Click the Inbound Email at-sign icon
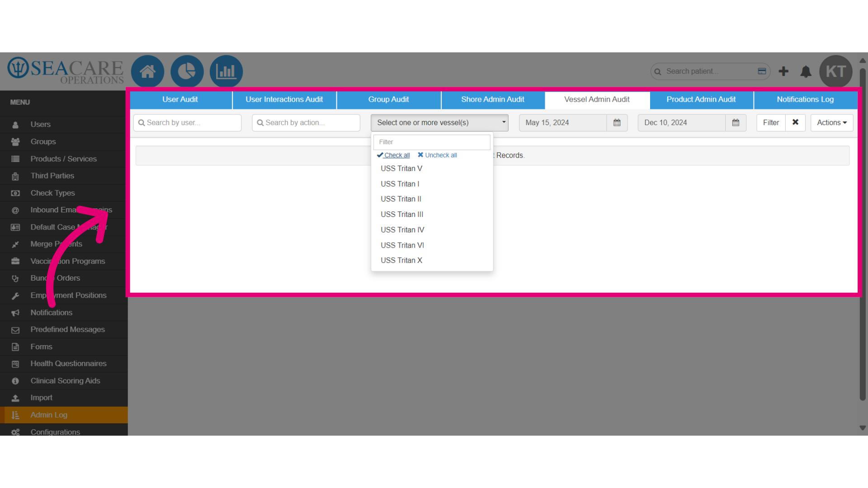The image size is (868, 488). point(15,210)
